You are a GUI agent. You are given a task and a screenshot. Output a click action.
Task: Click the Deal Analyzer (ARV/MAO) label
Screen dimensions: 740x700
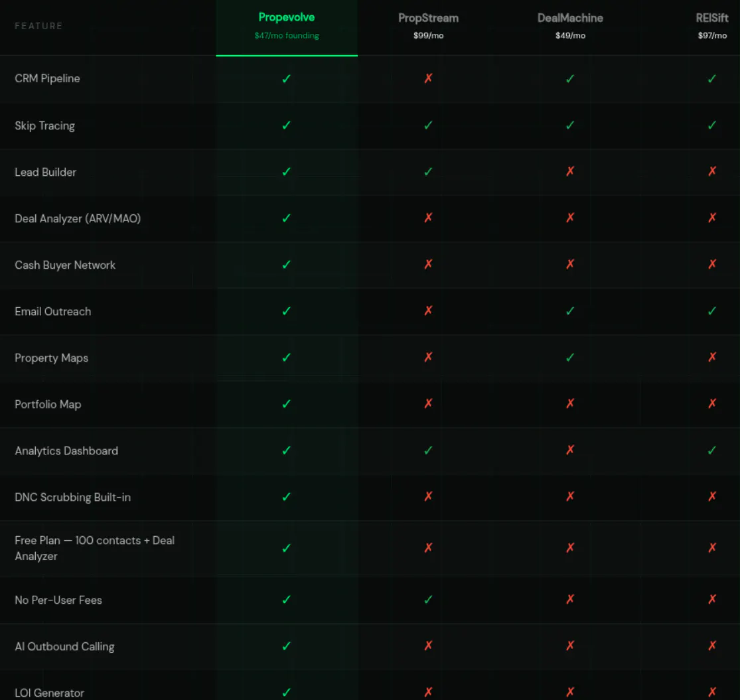click(78, 219)
